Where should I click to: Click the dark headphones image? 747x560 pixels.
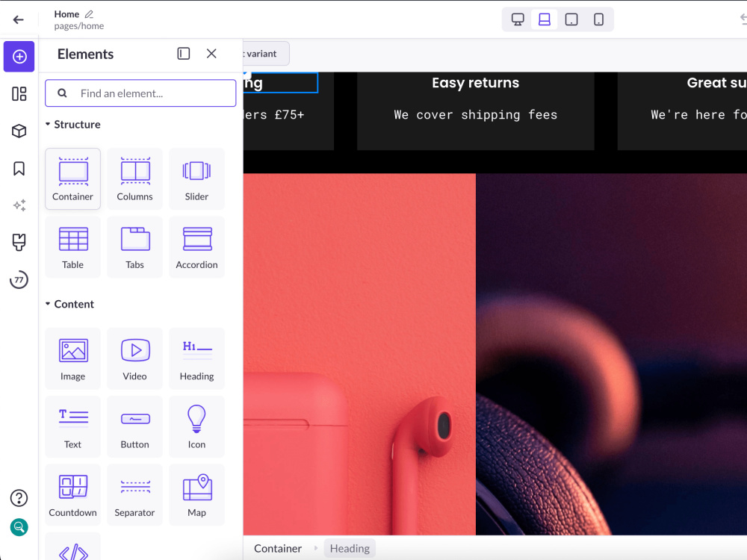(x=611, y=354)
